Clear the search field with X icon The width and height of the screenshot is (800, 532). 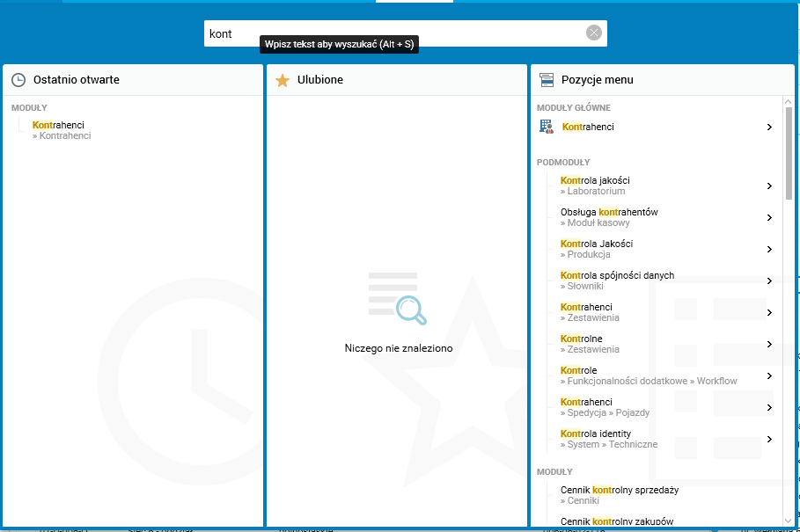(593, 33)
